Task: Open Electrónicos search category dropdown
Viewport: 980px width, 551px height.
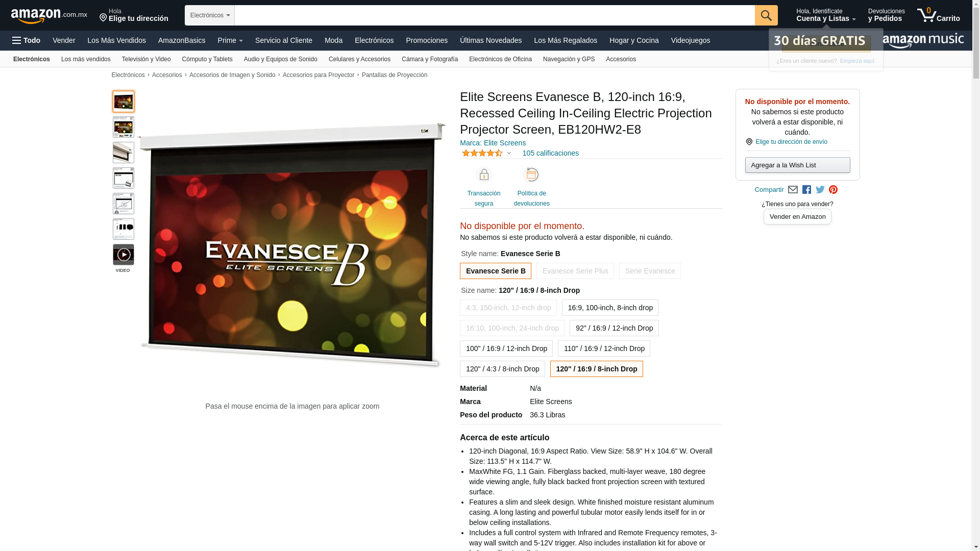Action: click(210, 15)
